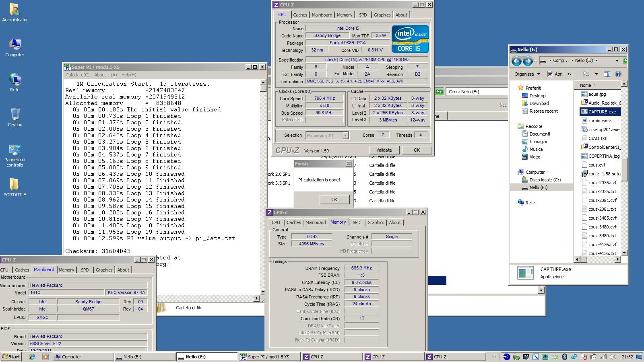Click the Apri button in explorer toolbar
Screen dimensions: 644x362
(555, 74)
